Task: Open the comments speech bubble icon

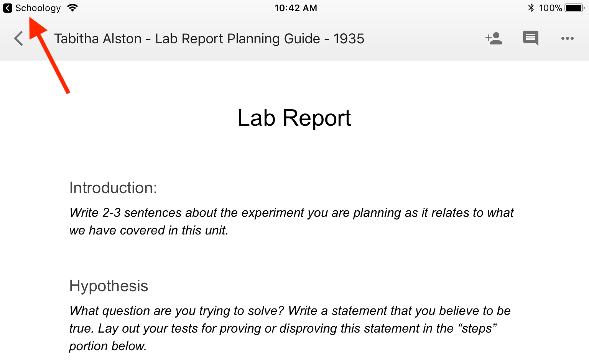Action: tap(531, 38)
